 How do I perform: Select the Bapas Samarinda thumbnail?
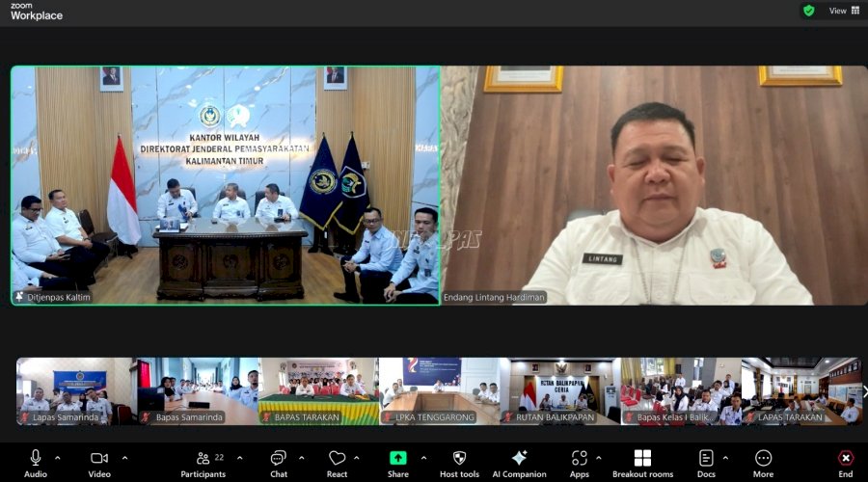198,391
